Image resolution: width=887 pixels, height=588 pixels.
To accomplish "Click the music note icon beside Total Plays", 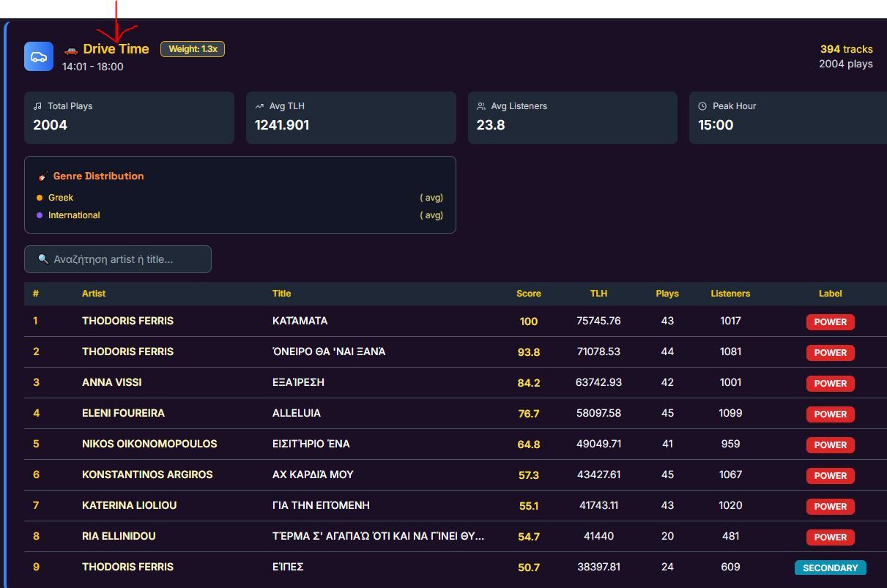I will pos(37,106).
